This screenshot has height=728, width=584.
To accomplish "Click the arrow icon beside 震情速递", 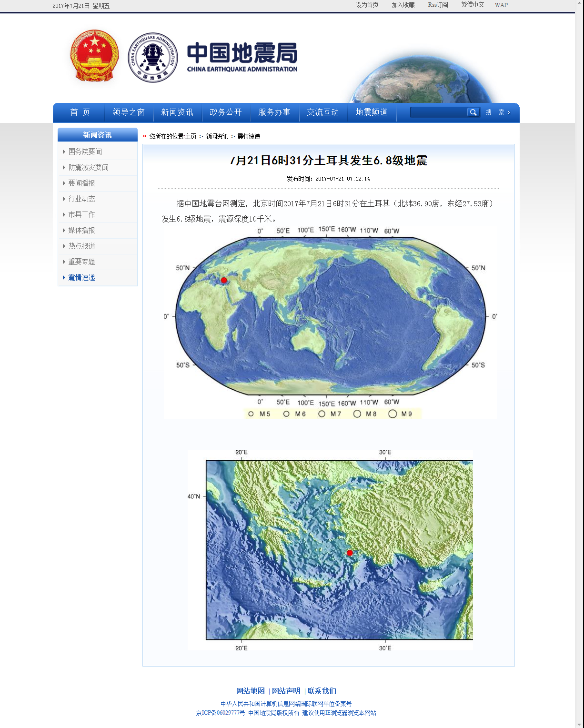I will [x=63, y=277].
